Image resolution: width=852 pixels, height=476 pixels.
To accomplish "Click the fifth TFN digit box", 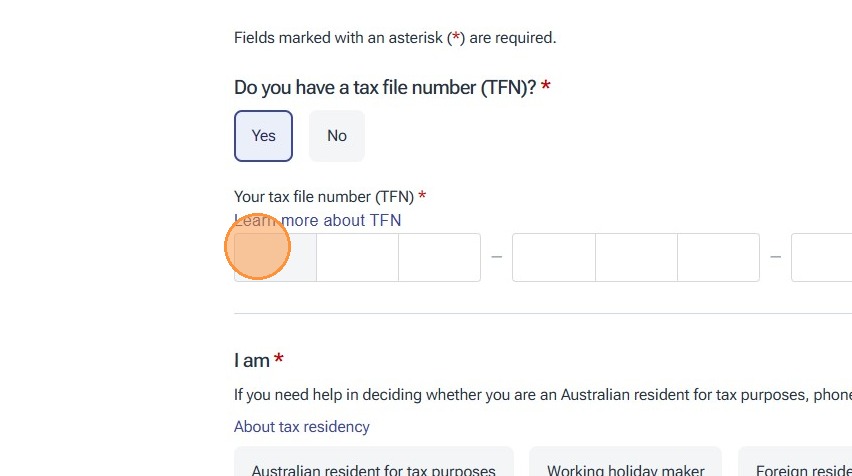I will pyautogui.click(x=636, y=257).
